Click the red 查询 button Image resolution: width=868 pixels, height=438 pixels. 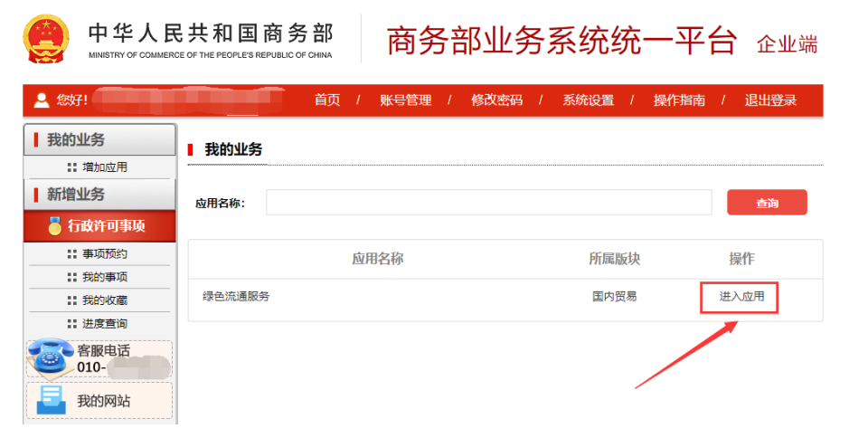[767, 203]
